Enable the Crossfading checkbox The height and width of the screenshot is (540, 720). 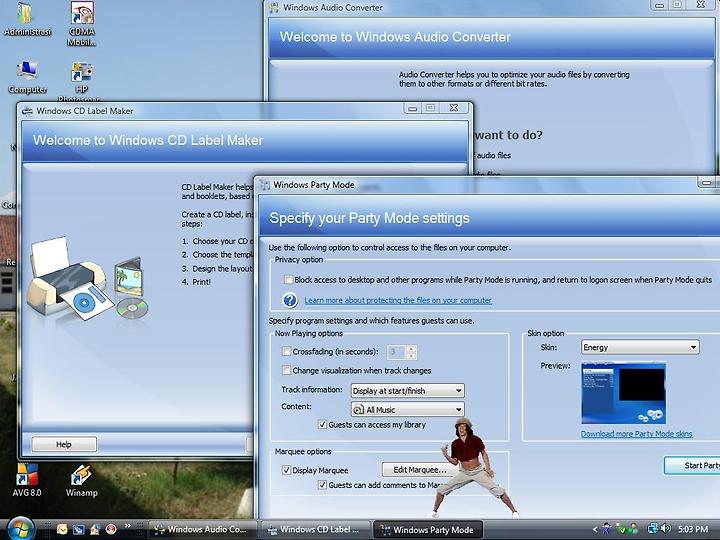286,351
